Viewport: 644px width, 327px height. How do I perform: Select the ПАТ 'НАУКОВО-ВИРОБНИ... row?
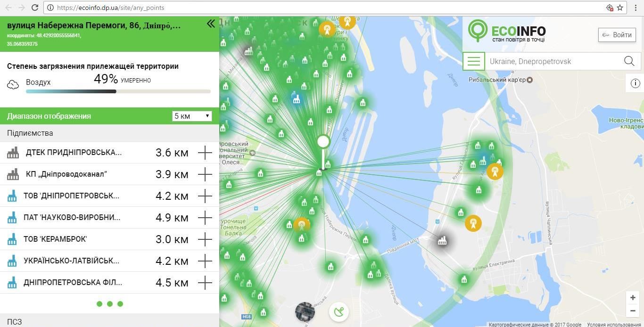pyautogui.click(x=109, y=218)
